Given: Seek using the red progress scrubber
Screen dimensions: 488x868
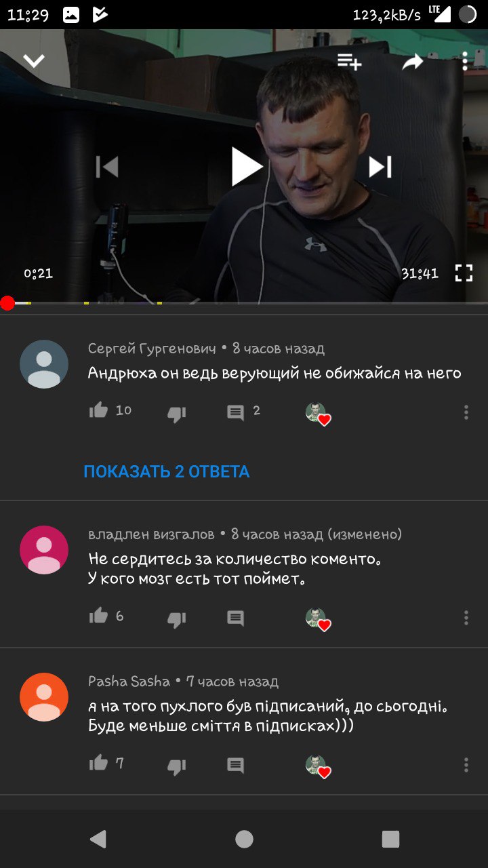Looking at the screenshot, I should 7,303.
